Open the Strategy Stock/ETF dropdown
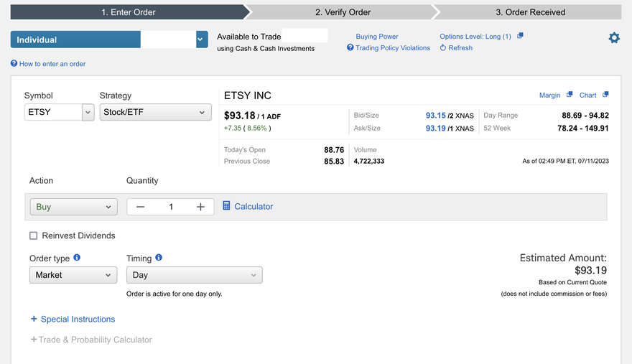This screenshot has width=632, height=364. click(x=156, y=112)
